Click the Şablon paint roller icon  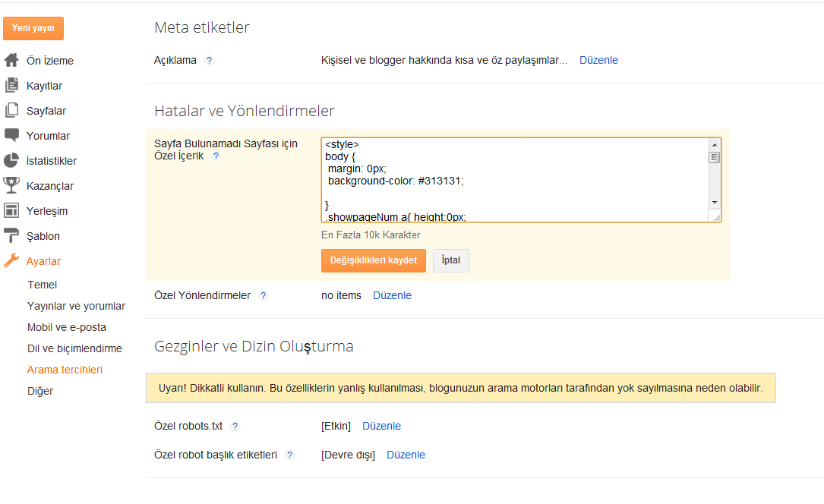11,236
